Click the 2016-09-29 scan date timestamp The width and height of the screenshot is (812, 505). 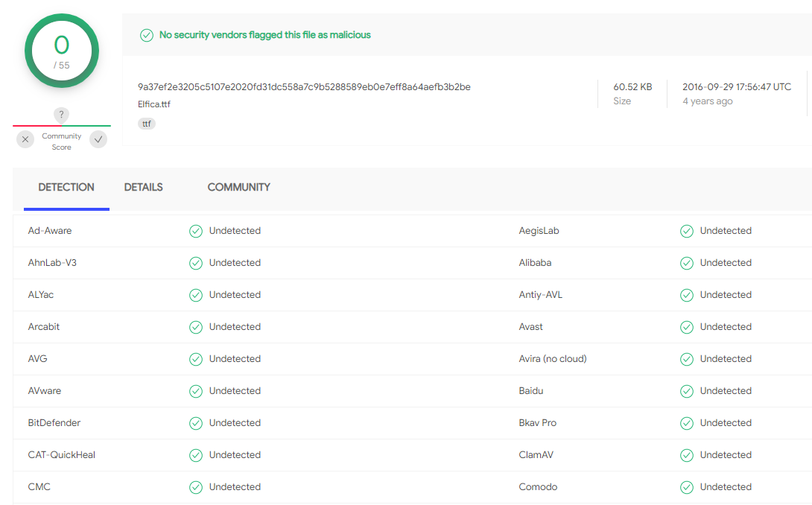click(x=736, y=87)
